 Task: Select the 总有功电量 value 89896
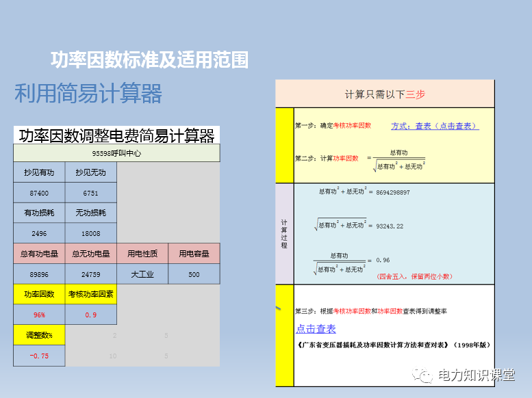(39, 274)
